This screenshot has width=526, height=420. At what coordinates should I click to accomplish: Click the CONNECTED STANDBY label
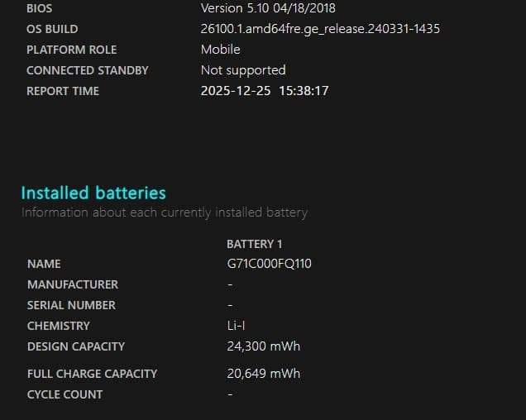[87, 70]
